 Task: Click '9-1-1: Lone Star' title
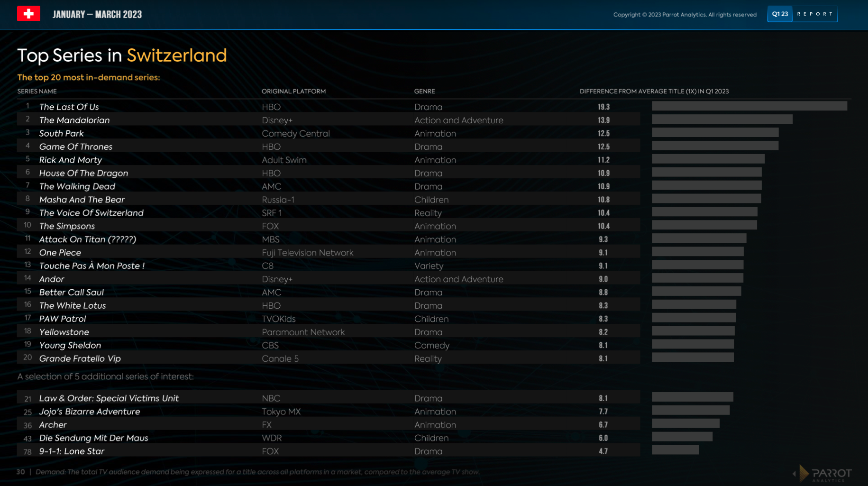(72, 451)
